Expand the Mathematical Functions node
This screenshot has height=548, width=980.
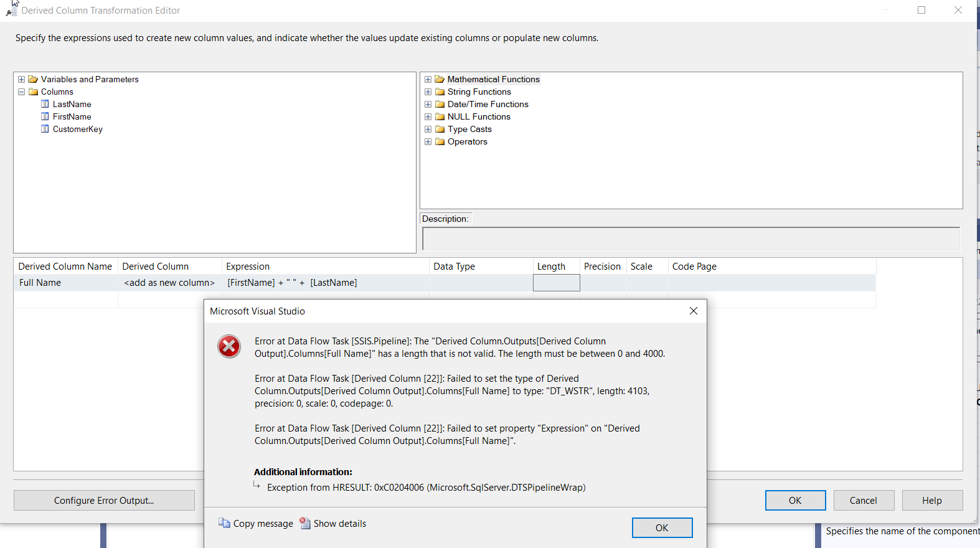tap(428, 79)
